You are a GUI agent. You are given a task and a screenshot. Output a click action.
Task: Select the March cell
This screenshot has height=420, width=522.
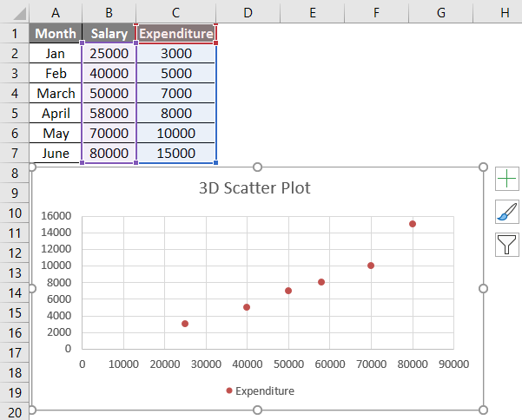pyautogui.click(x=56, y=93)
